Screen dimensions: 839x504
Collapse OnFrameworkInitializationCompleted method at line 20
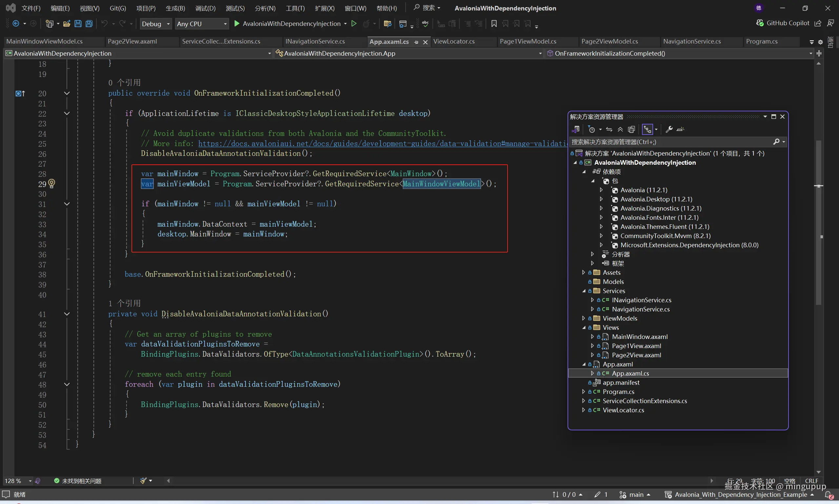coord(67,93)
